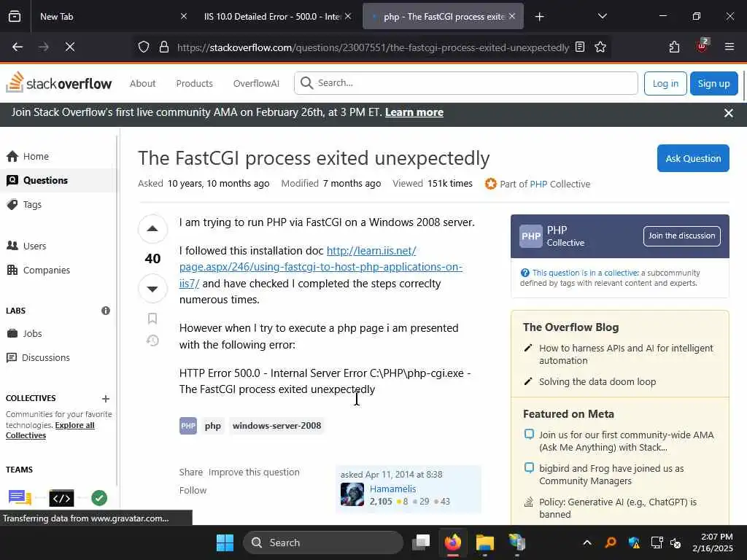Open Policy: Generative AI is banned meta post
Screen dimensions: 747x560
618,508
